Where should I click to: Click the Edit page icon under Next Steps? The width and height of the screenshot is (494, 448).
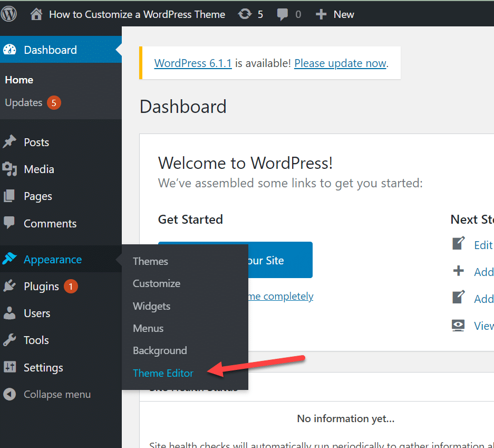(x=458, y=243)
